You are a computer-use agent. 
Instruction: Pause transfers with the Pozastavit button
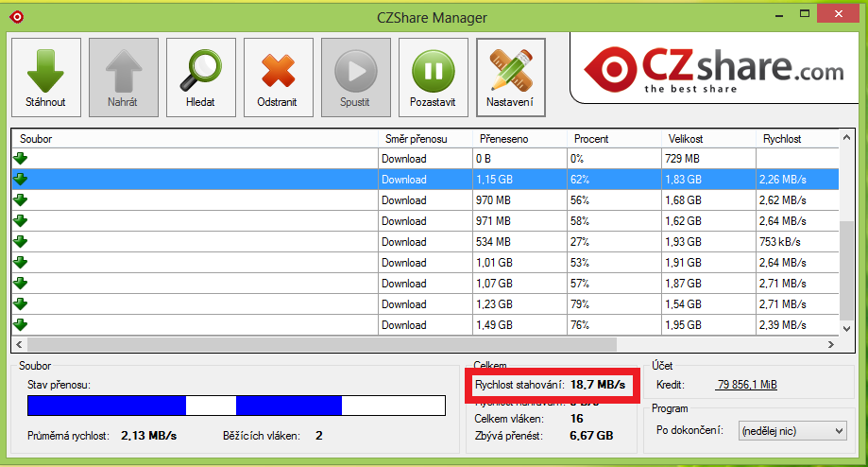pos(433,78)
